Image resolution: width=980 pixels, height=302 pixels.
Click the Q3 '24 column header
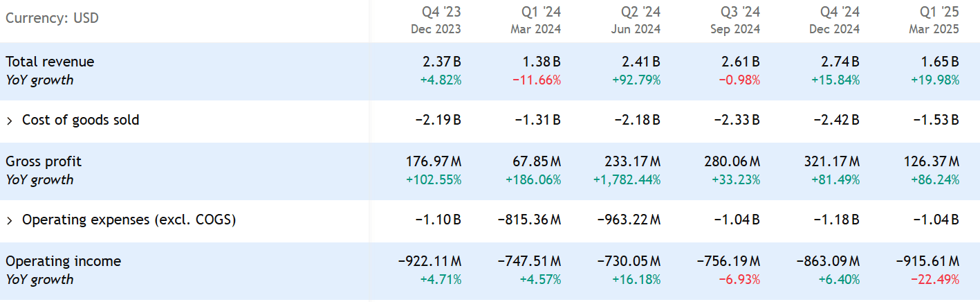[x=739, y=19]
